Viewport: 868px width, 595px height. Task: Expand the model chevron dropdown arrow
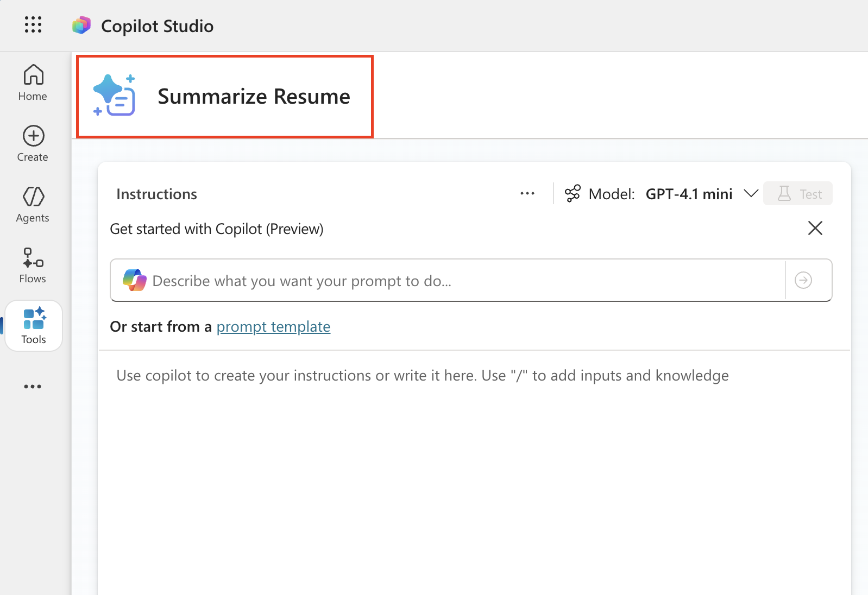(751, 194)
